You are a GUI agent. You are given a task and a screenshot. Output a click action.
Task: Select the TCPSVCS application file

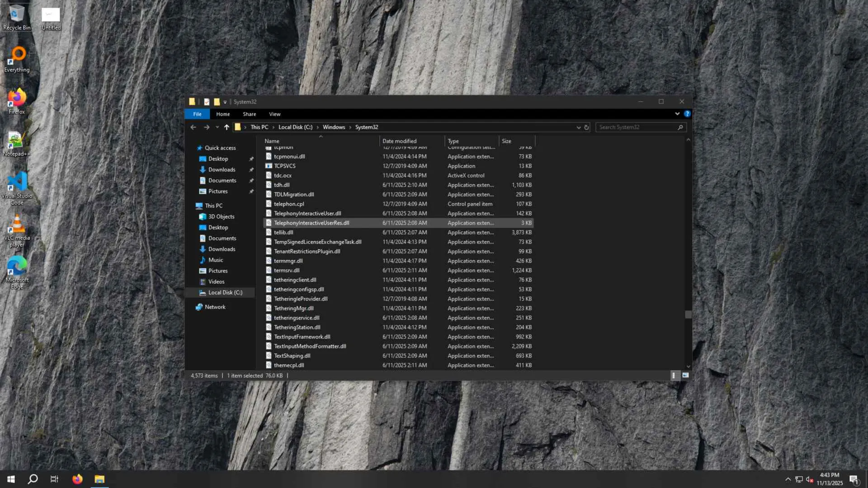284,166
